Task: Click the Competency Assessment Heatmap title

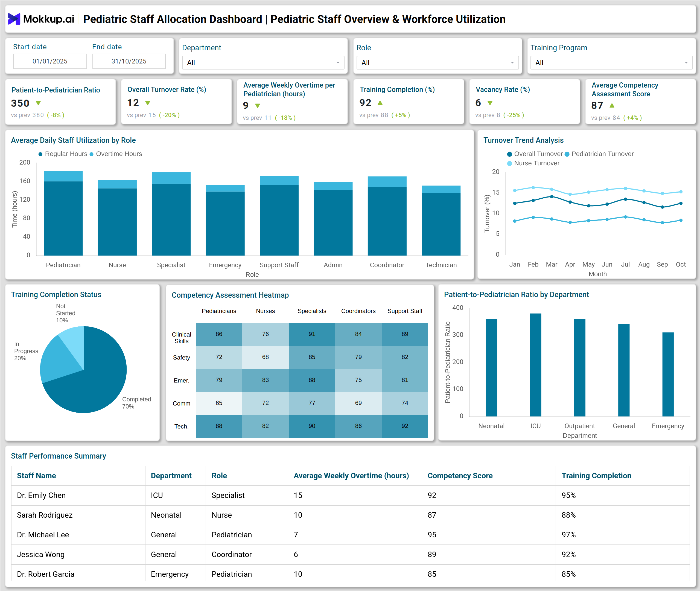Action: pyautogui.click(x=230, y=295)
